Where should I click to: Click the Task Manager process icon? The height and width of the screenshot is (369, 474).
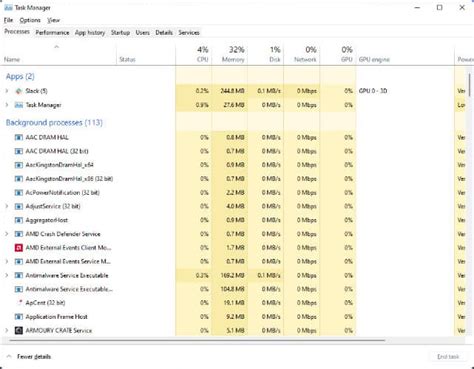coord(19,105)
